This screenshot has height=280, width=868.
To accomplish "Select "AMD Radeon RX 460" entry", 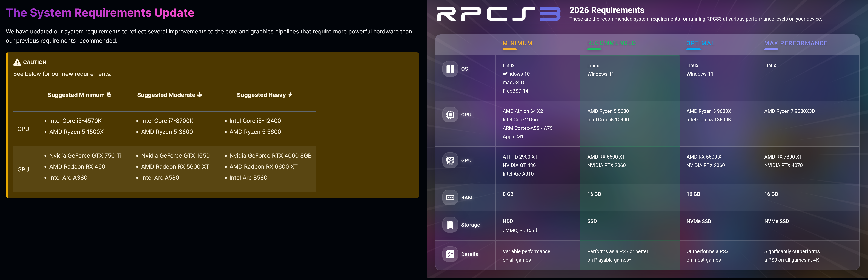I will (x=77, y=167).
